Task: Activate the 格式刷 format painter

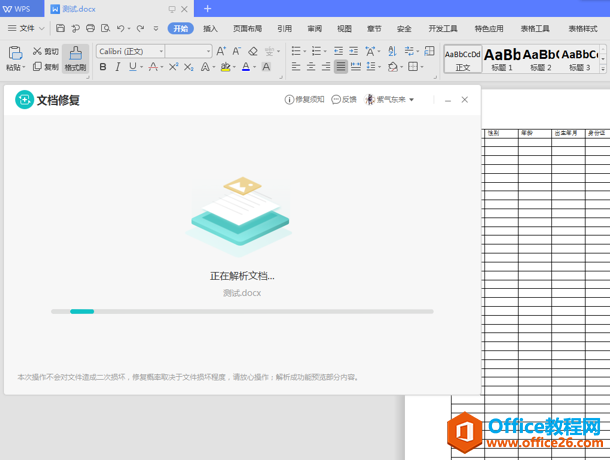Action: click(x=75, y=59)
